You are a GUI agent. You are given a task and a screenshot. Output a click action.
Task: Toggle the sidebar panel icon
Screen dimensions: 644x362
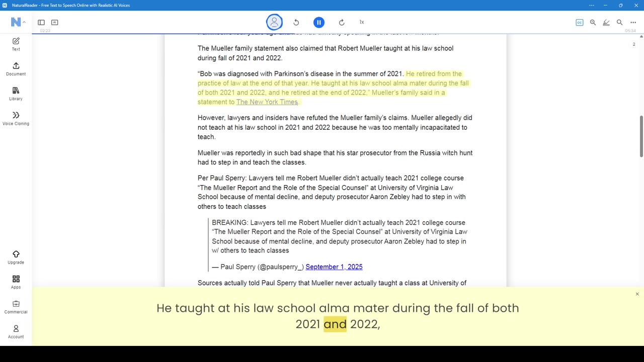[41, 22]
